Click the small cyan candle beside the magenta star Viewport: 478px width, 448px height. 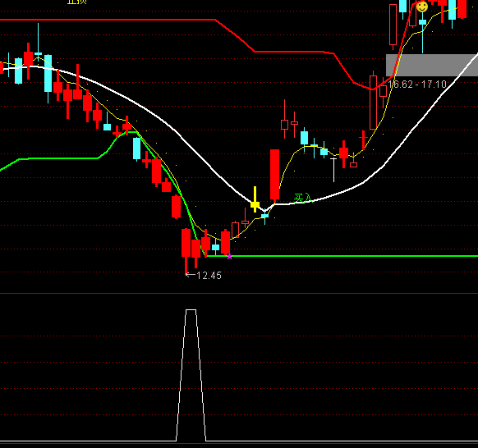pos(215,247)
